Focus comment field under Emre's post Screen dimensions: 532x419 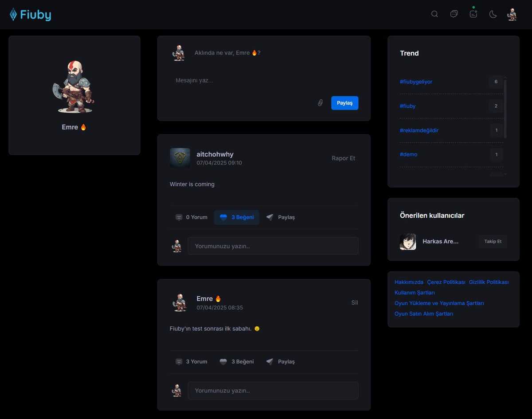[x=273, y=391]
